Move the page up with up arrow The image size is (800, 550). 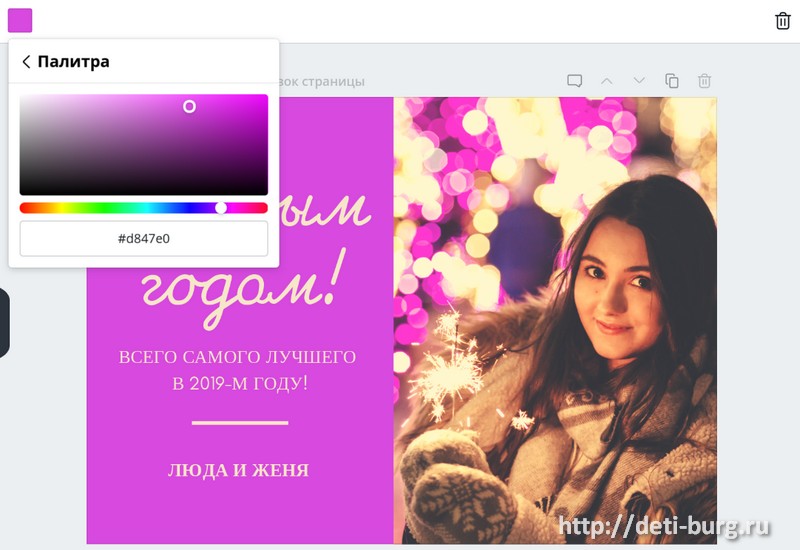(x=606, y=81)
